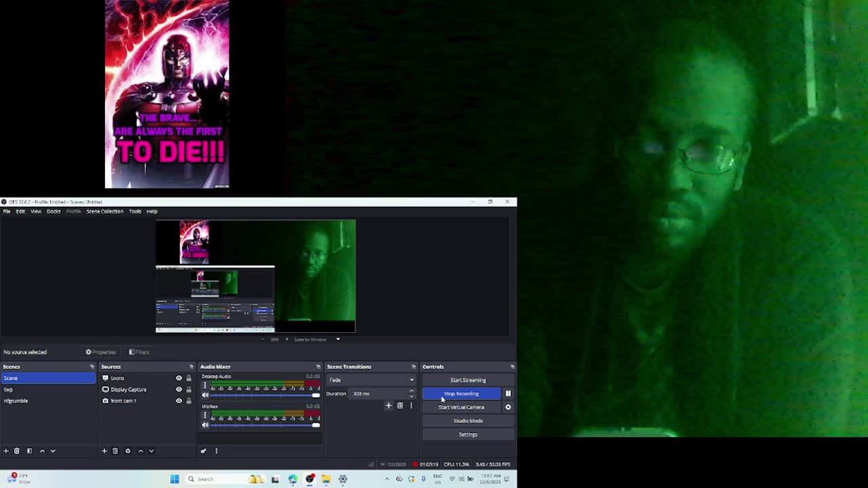Mute Mic/Aux audio
868x488 pixels.
click(x=205, y=425)
